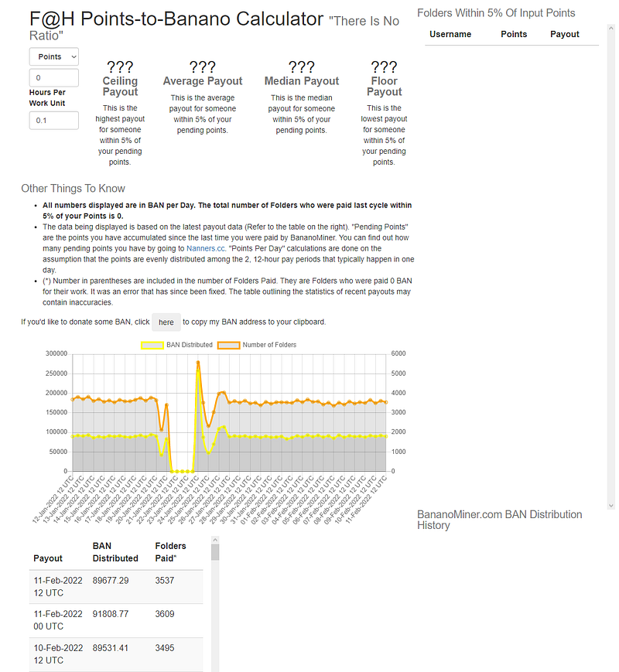Click the Folders Paid column header

[x=170, y=552]
